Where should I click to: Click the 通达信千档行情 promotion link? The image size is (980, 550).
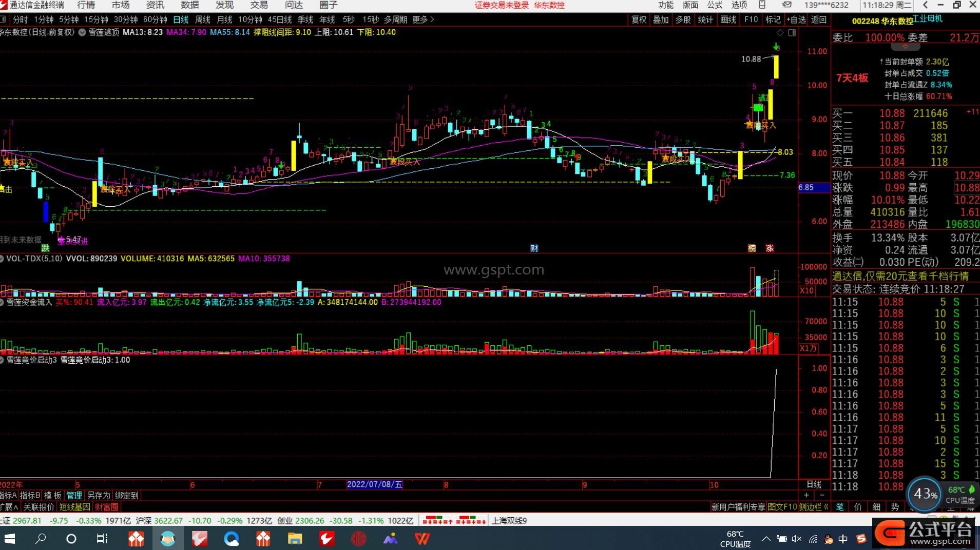[x=900, y=277]
